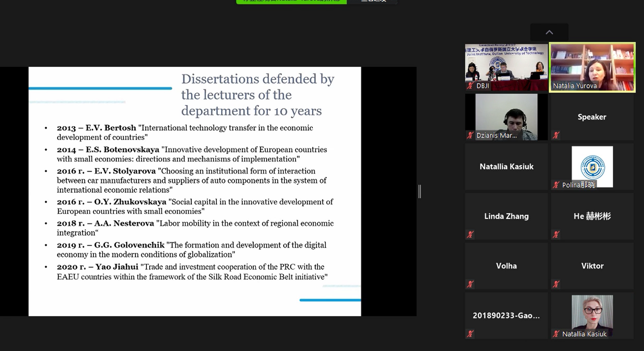644x351 pixels.
Task: Click Polina's university logo avatar tile
Action: [x=592, y=166]
